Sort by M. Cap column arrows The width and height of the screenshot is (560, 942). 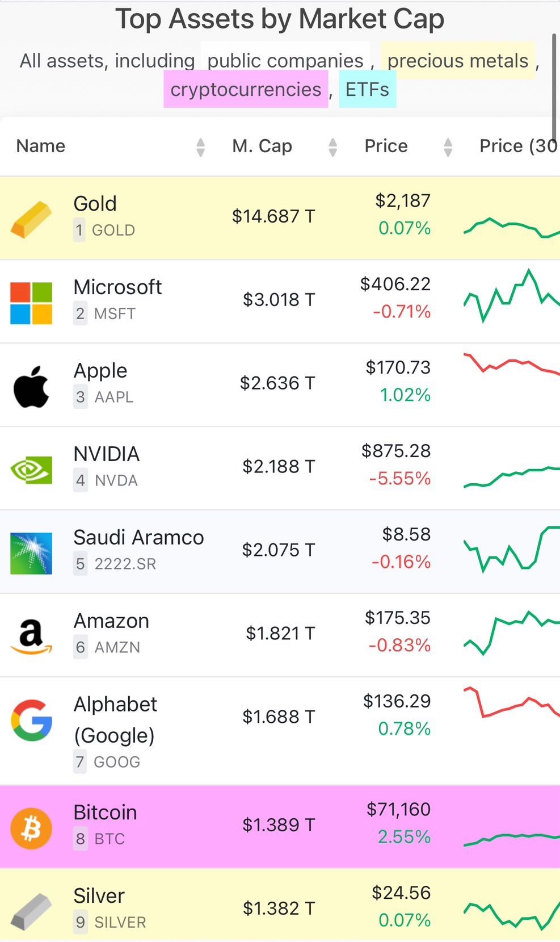pyautogui.click(x=332, y=147)
